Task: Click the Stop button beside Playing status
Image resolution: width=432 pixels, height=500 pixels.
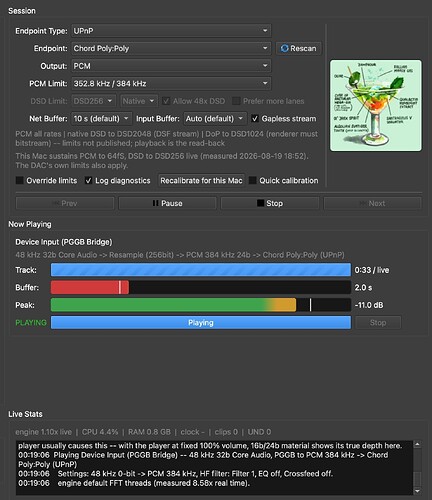Action: [x=378, y=322]
